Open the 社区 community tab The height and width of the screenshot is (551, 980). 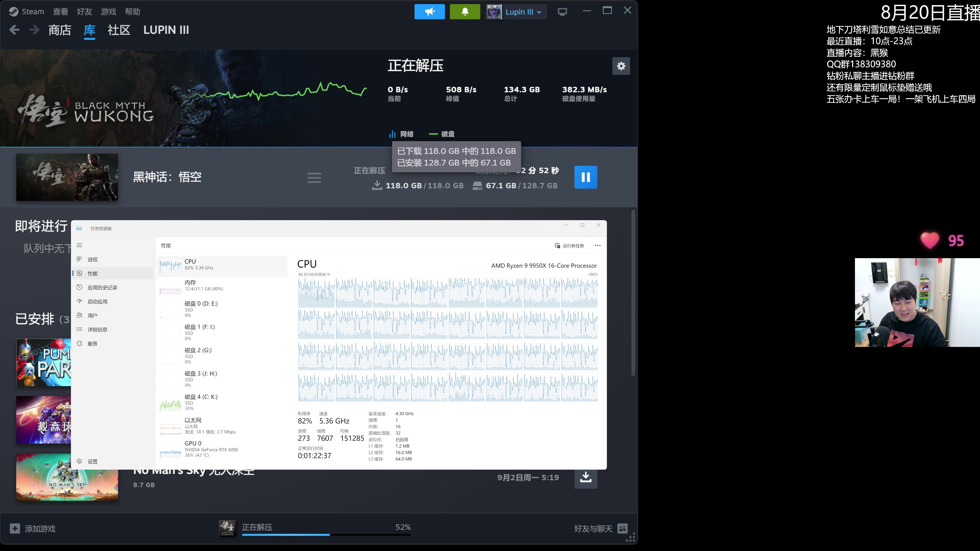[x=119, y=30]
